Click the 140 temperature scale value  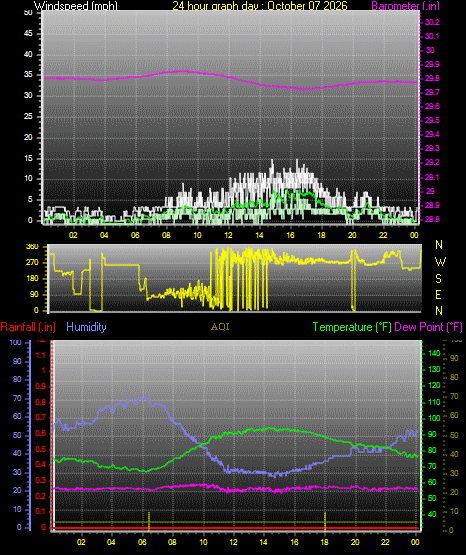[434, 353]
